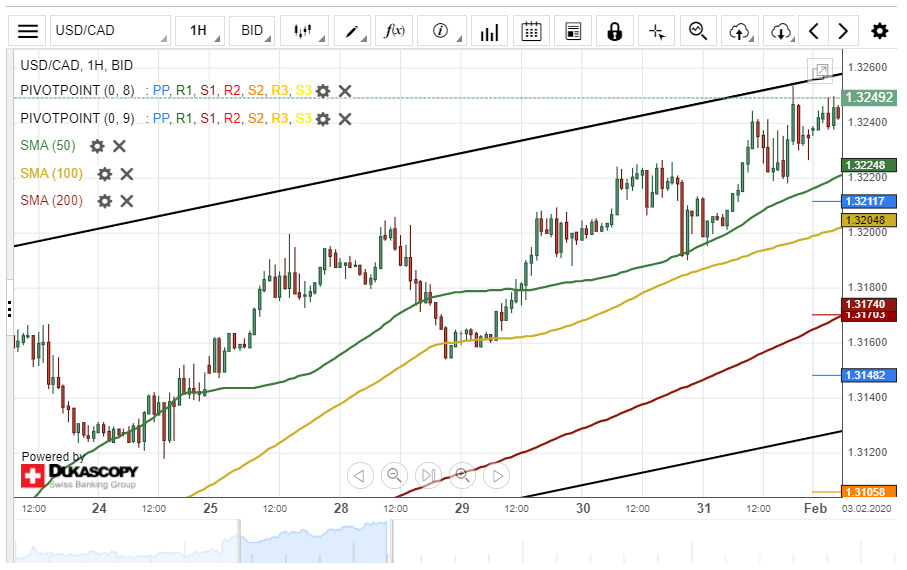Click the USD/CAD, 1H, BID chart title
The width and height of the screenshot is (907, 570).
[x=76, y=65]
